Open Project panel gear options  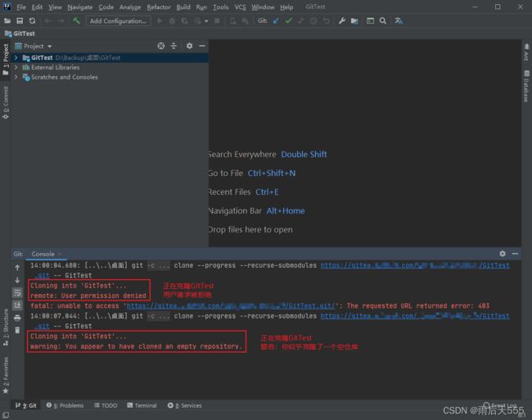pyautogui.click(x=189, y=46)
